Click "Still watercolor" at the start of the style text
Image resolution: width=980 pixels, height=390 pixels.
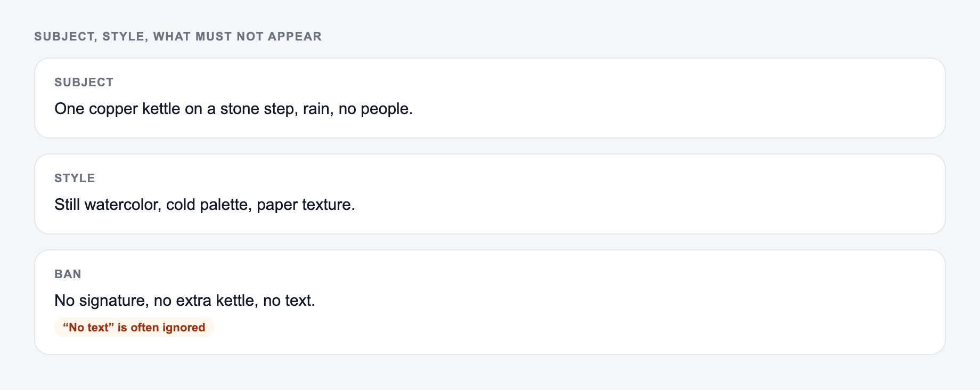(x=107, y=205)
